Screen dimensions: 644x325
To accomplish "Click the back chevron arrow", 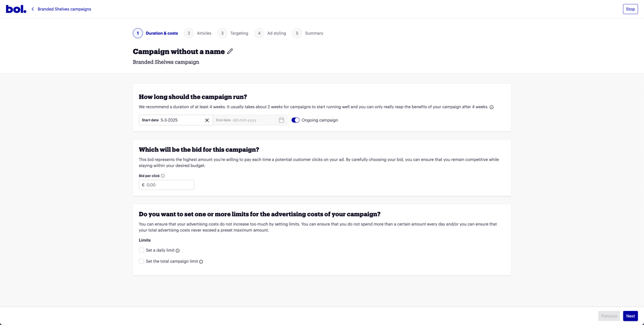I will pyautogui.click(x=33, y=9).
